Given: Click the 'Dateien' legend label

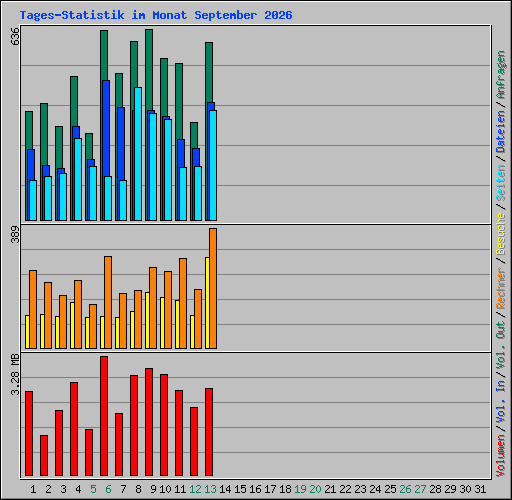Looking at the screenshot, I should tap(501, 132).
